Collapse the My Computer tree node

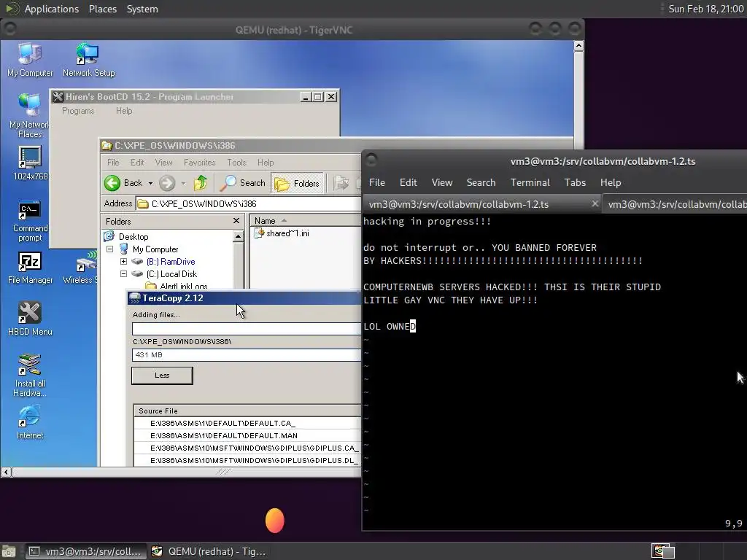109,249
